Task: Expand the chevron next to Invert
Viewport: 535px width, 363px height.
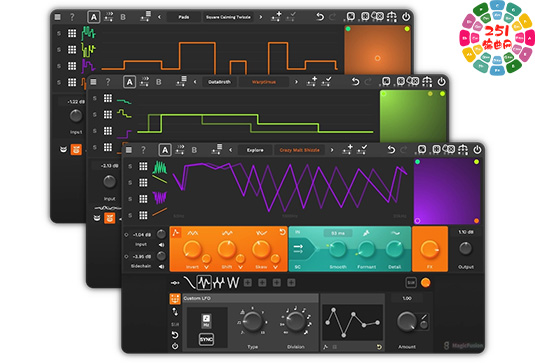Action: pos(206,267)
